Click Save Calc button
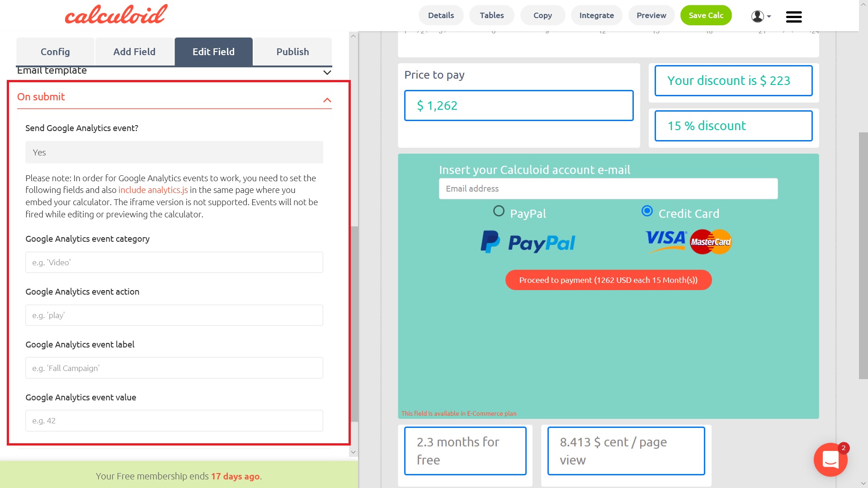868x488 pixels. 706,15
